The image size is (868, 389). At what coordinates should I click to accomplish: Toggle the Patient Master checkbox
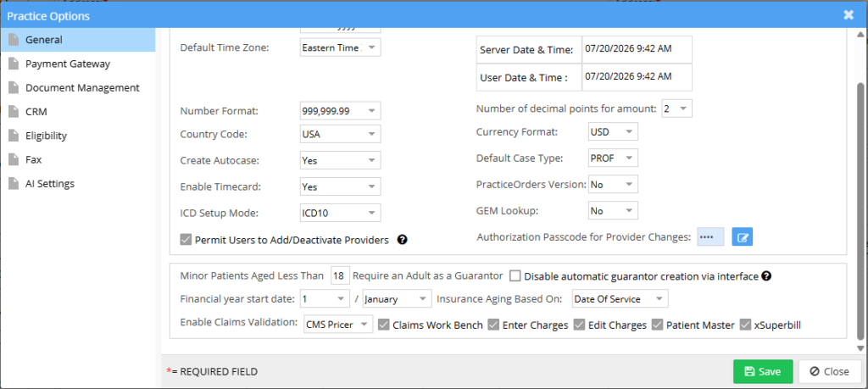657,325
